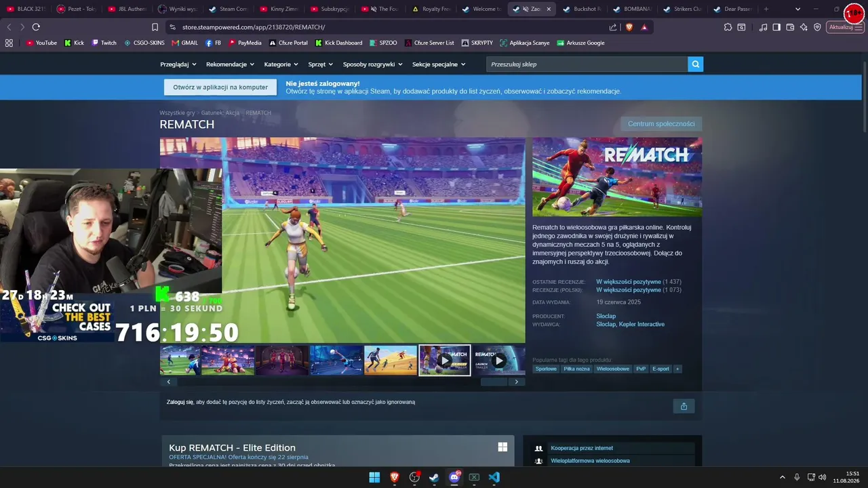Image resolution: width=868 pixels, height=488 pixels.
Task: Click the Steam store search magnifier button
Action: (x=695, y=64)
